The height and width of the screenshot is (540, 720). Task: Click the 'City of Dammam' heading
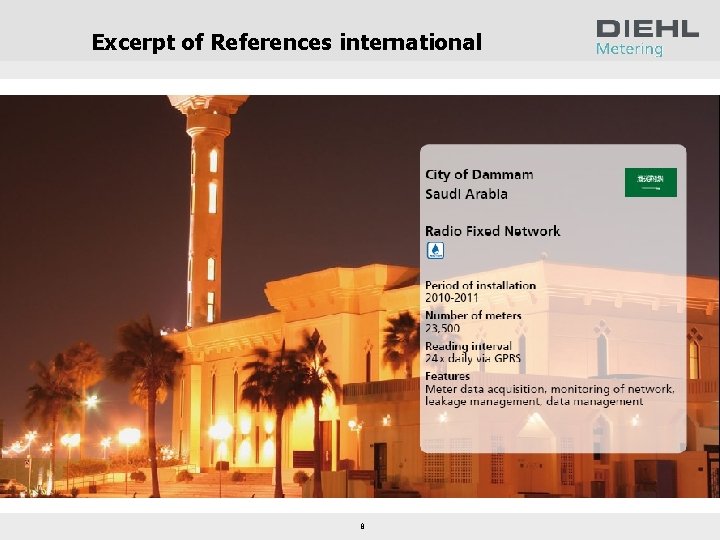(x=479, y=174)
